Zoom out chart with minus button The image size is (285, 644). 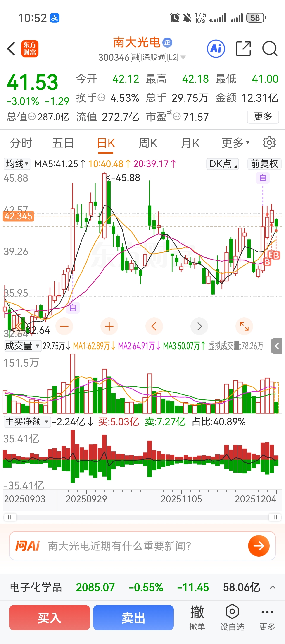[64, 326]
